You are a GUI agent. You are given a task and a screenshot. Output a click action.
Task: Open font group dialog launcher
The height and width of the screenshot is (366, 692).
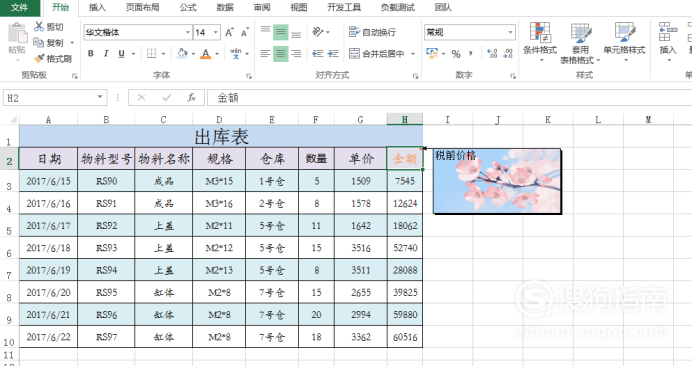(249, 76)
